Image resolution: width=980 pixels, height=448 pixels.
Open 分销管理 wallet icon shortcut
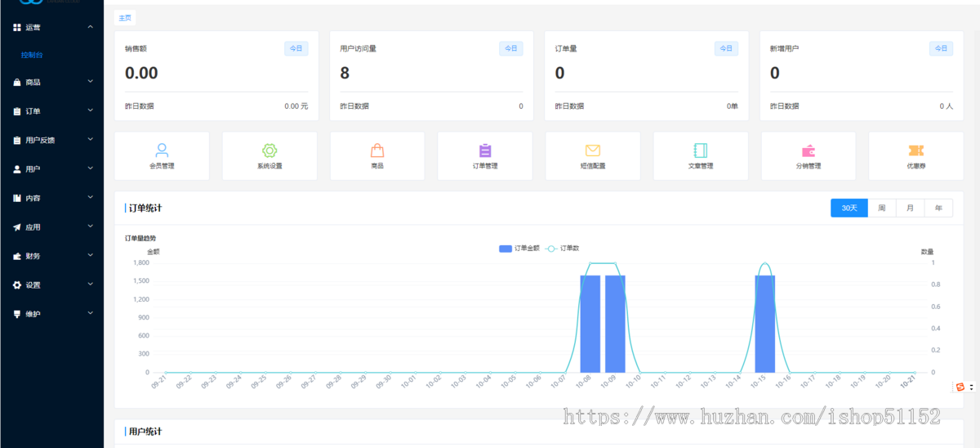click(x=808, y=150)
